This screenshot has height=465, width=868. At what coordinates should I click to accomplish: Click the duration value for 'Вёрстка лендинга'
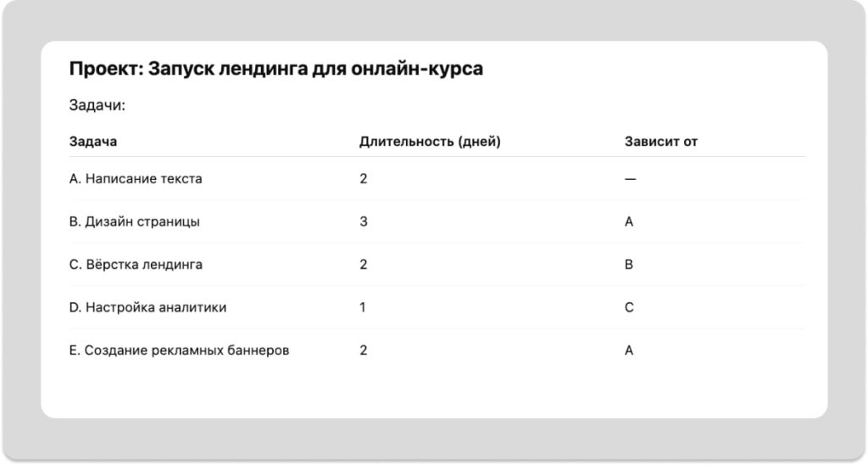click(364, 265)
